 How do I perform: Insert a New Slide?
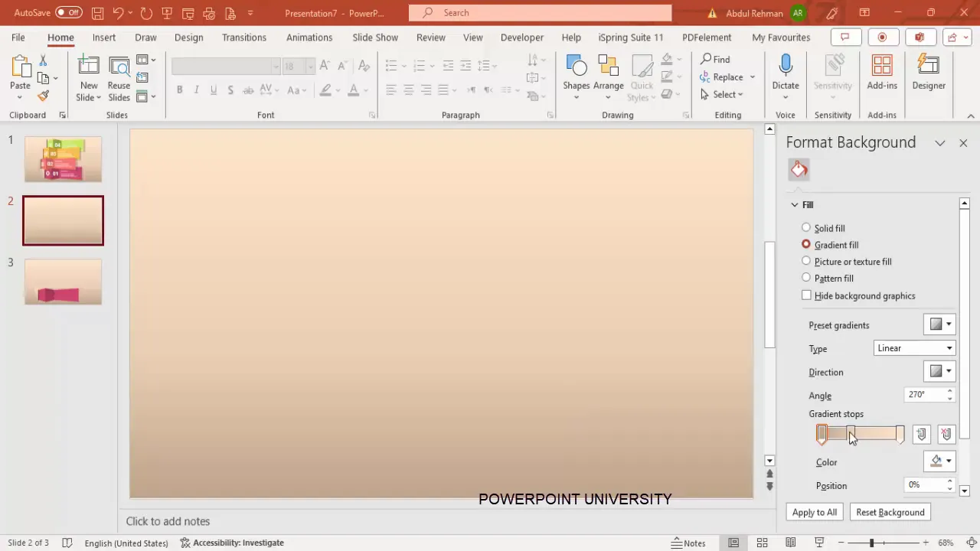[89, 79]
